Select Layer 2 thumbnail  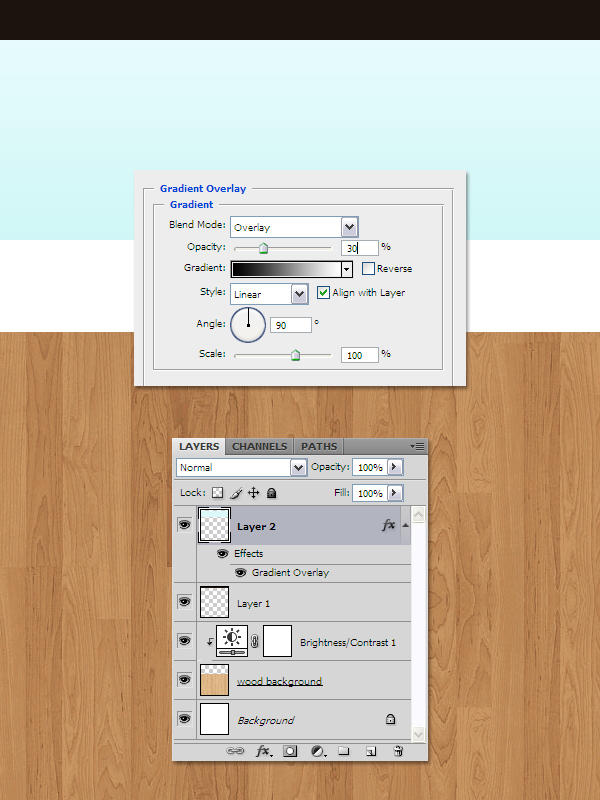tap(214, 524)
